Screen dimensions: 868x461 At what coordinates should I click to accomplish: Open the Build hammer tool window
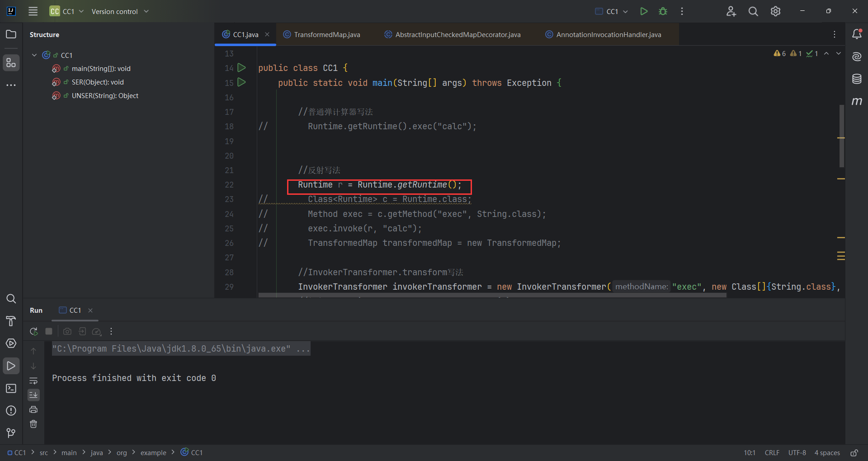[11, 321]
